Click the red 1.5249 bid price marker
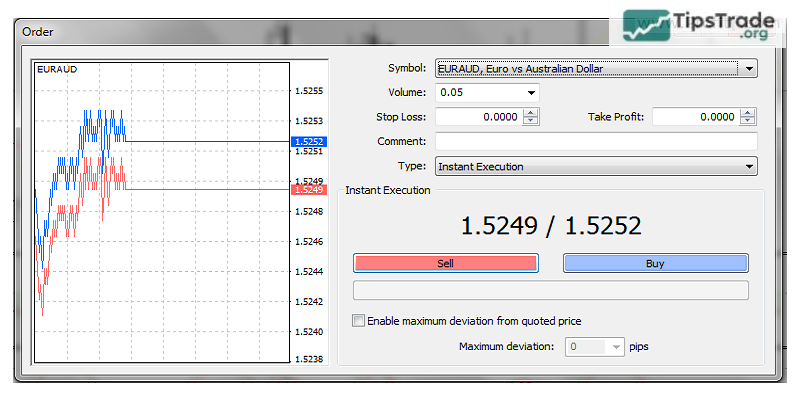The height and width of the screenshot is (400, 800). coord(307,189)
